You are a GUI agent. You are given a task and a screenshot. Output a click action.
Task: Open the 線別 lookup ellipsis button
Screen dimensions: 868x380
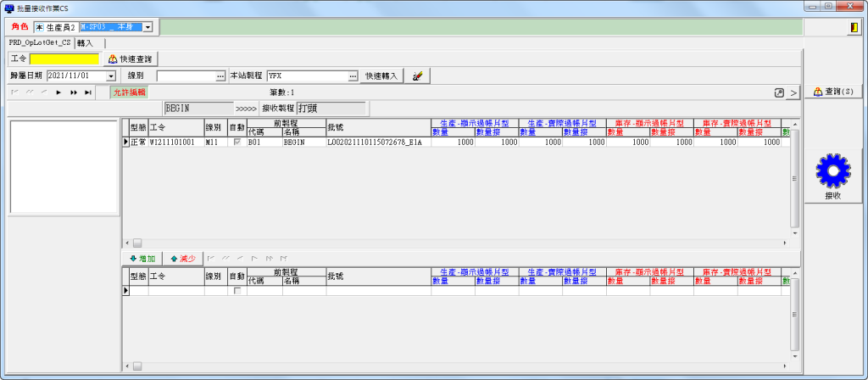[220, 76]
